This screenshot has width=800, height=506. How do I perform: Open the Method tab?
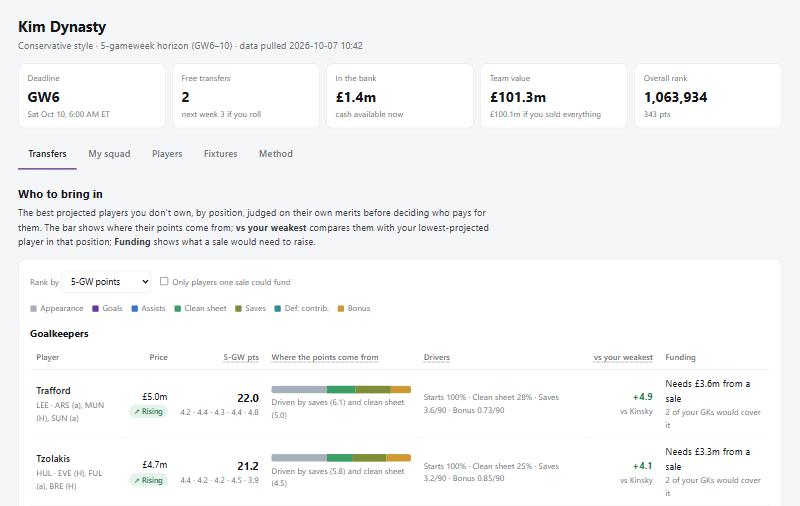(276, 154)
